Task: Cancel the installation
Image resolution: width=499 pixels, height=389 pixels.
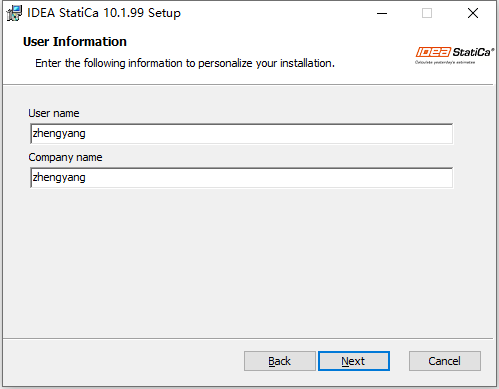Action: 445,361
